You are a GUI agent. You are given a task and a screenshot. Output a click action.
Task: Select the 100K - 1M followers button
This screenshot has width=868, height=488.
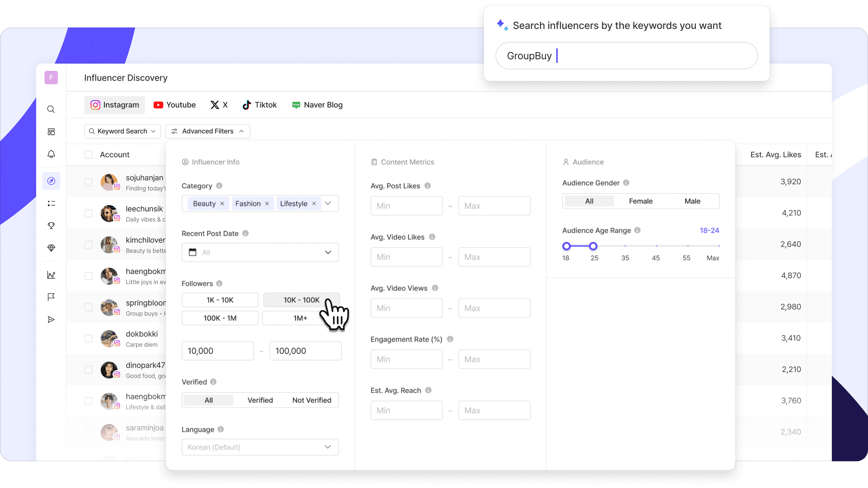220,318
